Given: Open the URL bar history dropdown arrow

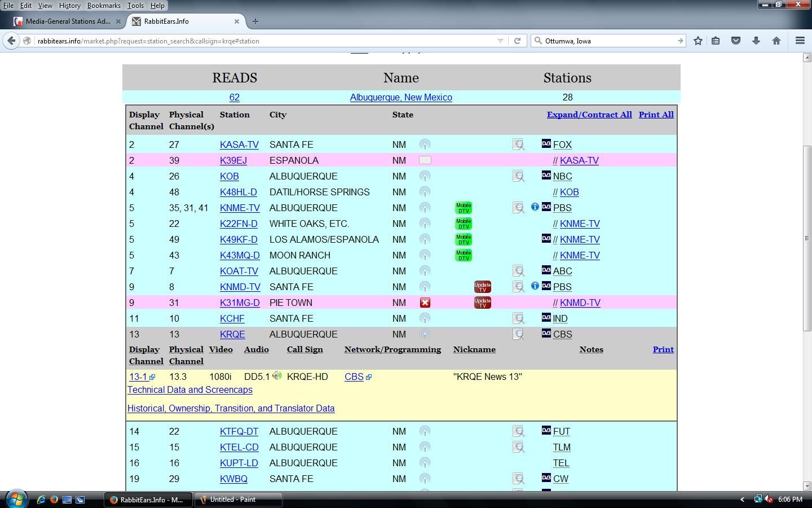Looking at the screenshot, I should (x=500, y=41).
